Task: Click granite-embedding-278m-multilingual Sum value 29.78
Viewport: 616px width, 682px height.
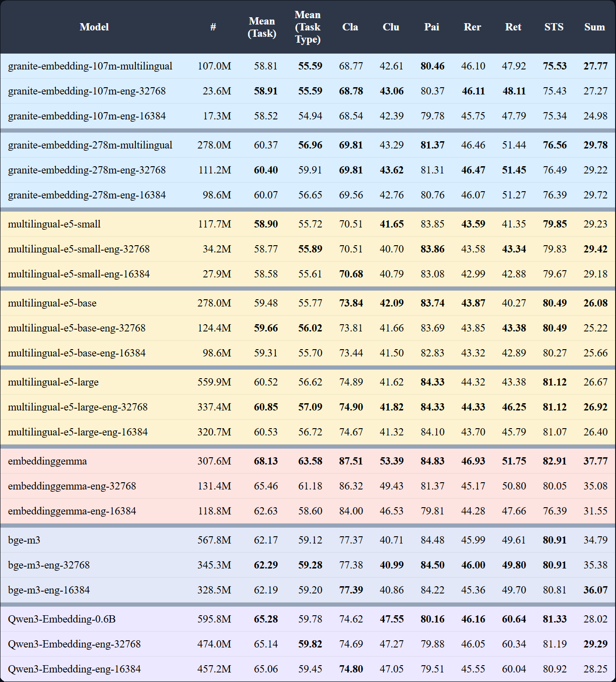Action: (596, 145)
